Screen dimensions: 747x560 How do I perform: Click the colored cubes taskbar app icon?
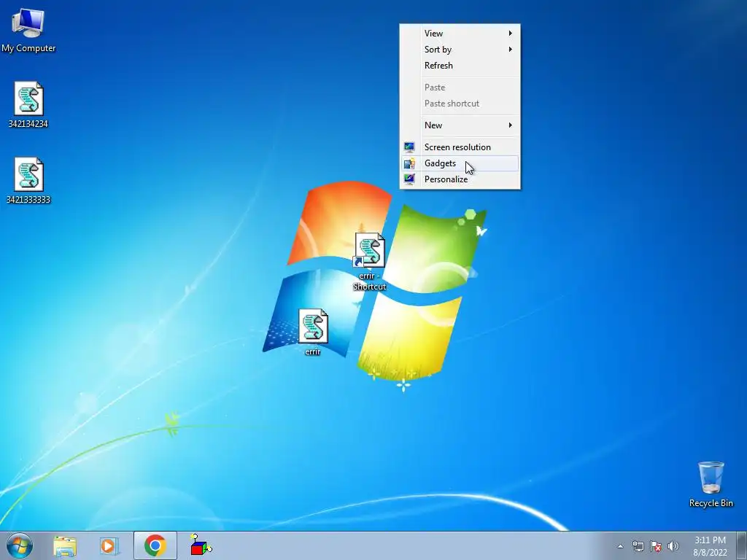[201, 545]
